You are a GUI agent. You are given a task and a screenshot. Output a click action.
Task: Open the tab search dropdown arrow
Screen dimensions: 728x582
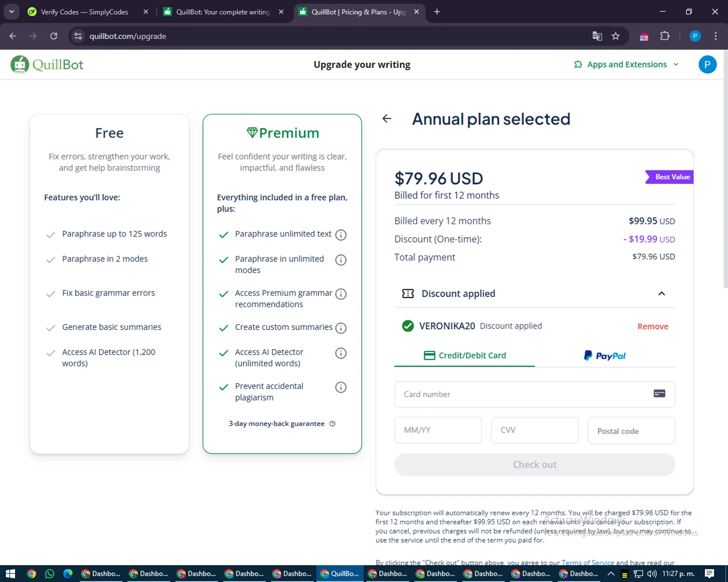(x=11, y=12)
